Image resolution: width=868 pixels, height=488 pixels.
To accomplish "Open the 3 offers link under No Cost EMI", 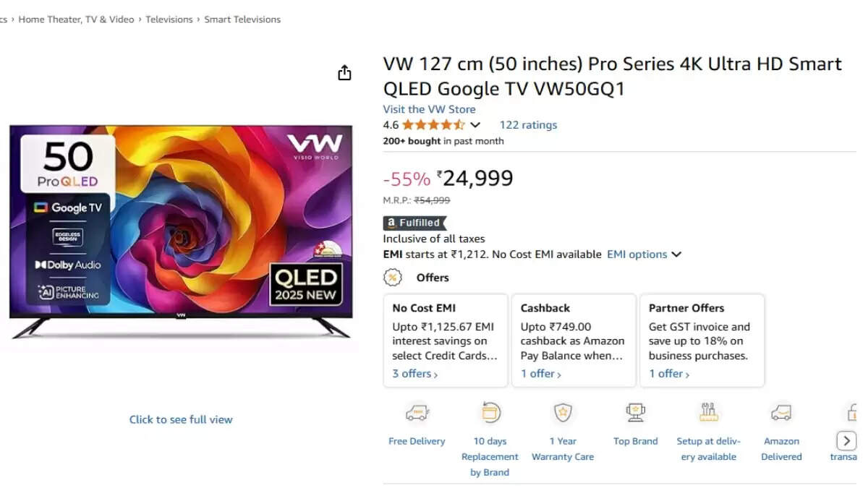I will tap(414, 374).
